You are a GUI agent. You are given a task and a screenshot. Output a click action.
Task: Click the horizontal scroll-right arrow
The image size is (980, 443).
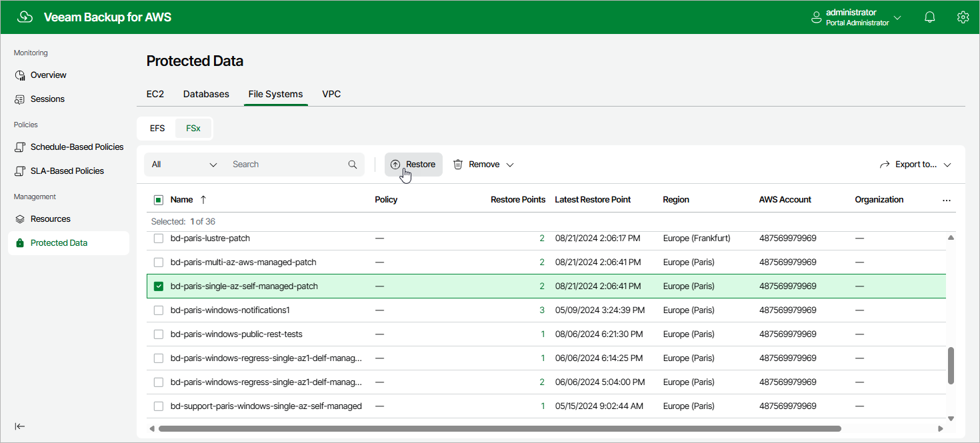(941, 428)
